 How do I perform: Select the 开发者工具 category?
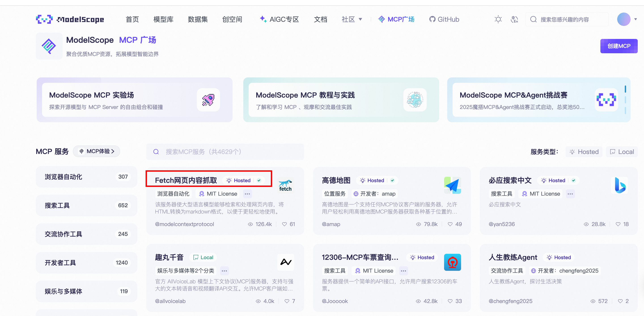[87, 263]
